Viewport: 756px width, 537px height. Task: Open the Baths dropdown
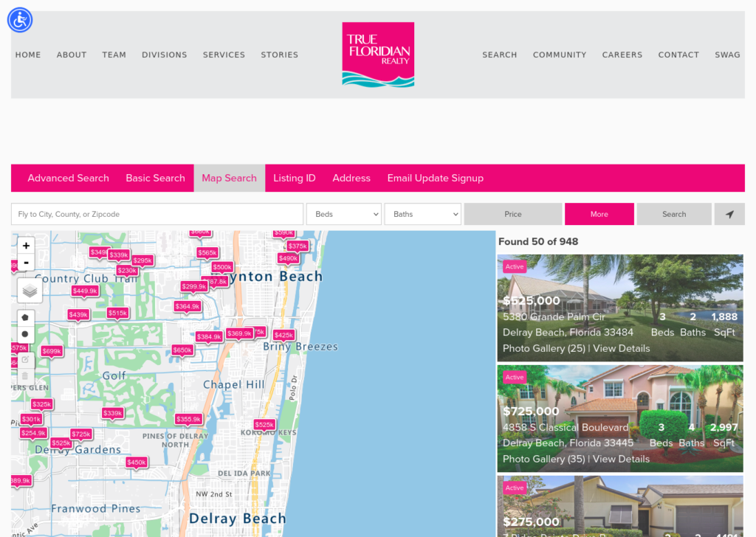click(423, 215)
